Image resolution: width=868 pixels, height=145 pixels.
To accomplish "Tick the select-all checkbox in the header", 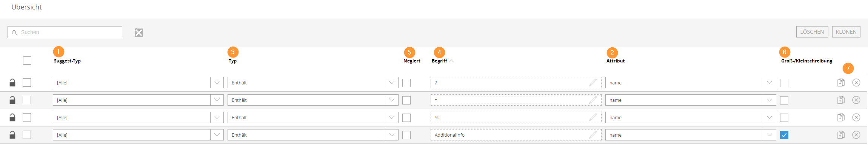I will [x=27, y=61].
